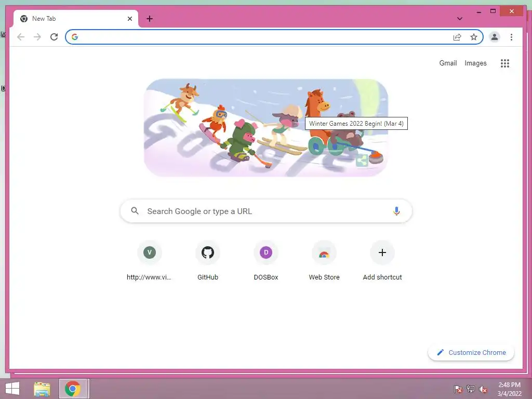Go forward with the forward arrow
Viewport: 532px width, 399px height.
[37, 37]
